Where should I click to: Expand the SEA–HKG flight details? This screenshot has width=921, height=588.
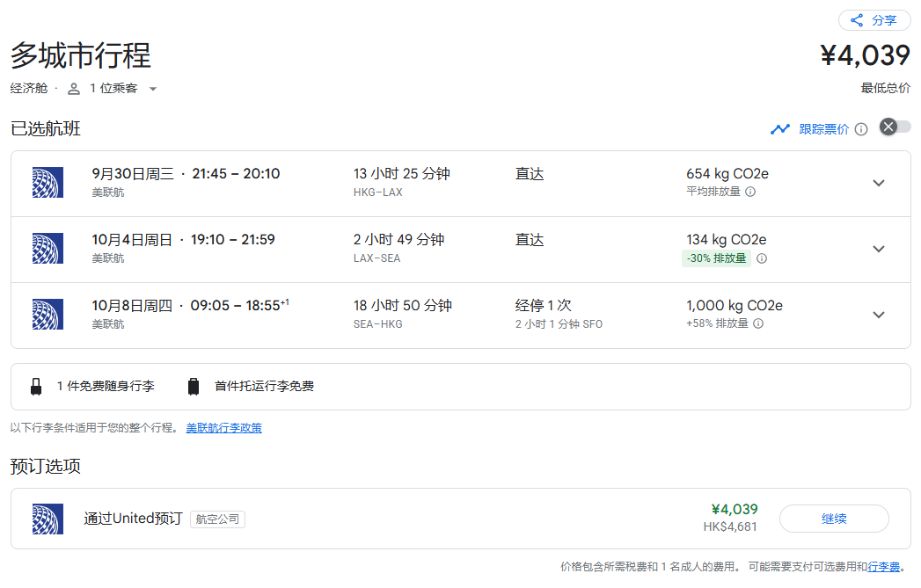coord(879,315)
